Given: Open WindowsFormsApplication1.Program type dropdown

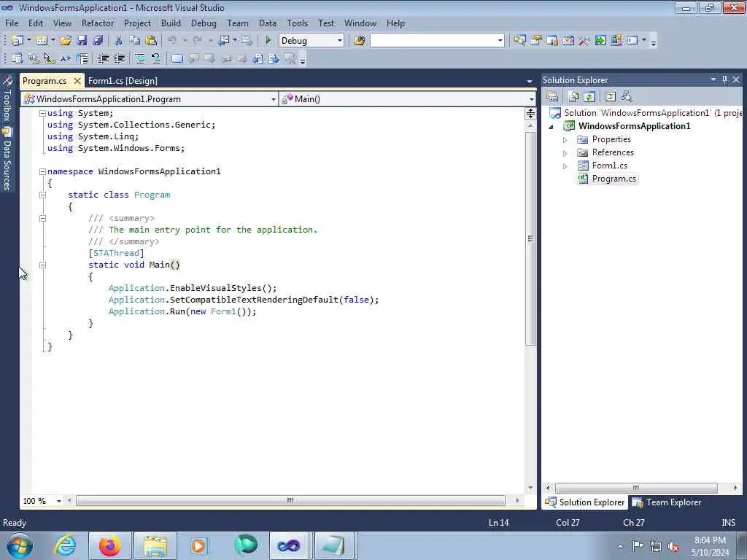Looking at the screenshot, I should [273, 99].
